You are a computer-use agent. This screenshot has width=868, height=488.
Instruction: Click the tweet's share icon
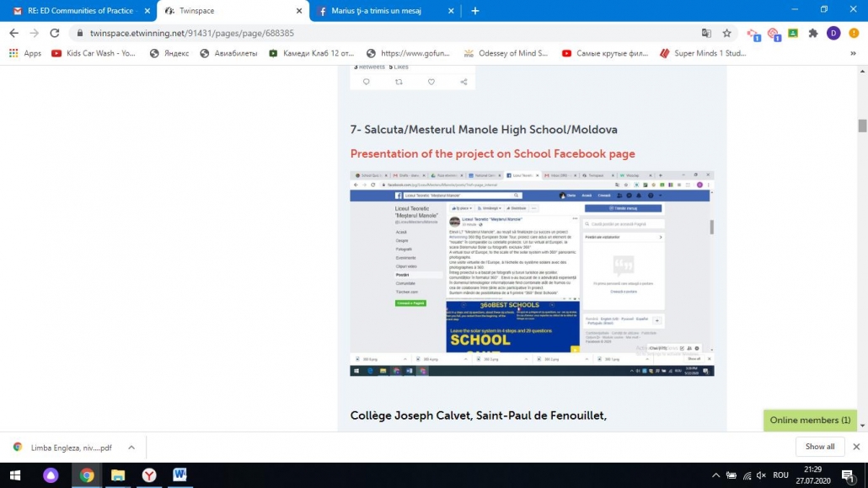463,82
